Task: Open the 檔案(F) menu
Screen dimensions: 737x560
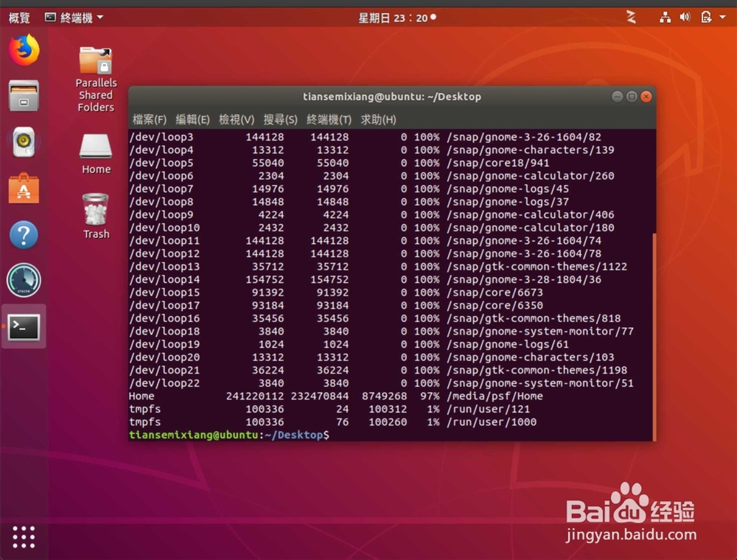Action: click(x=150, y=119)
